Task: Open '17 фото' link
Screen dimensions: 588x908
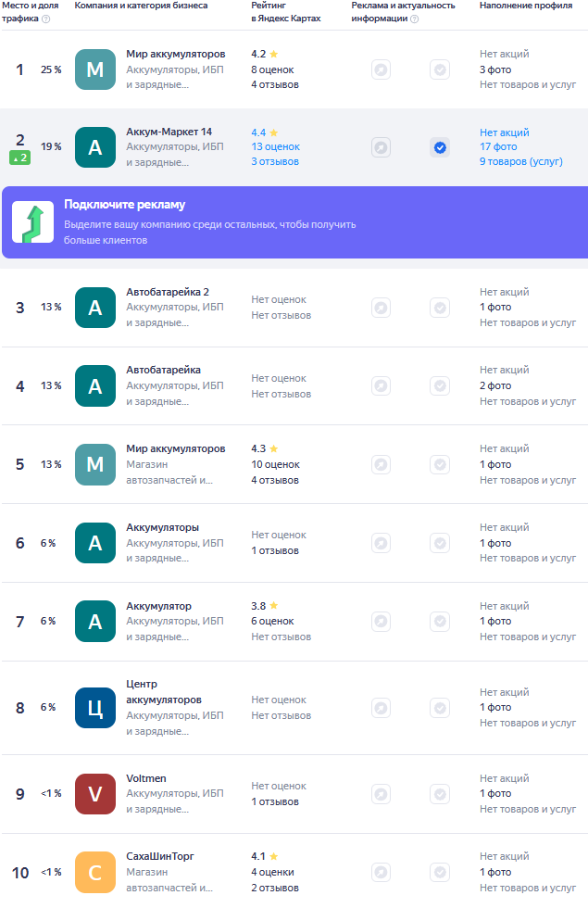Action: [498, 147]
